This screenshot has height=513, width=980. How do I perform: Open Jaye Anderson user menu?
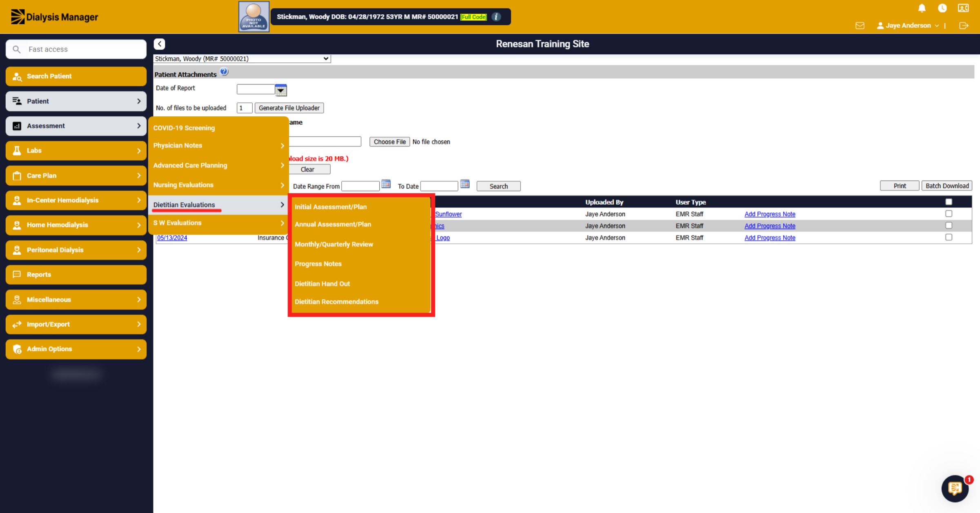tap(908, 25)
